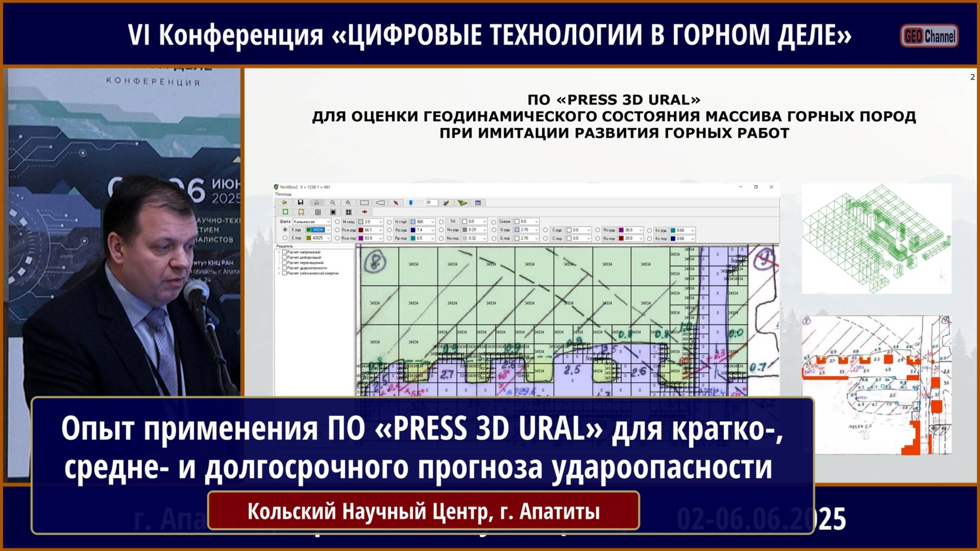Image resolution: width=980 pixels, height=551 pixels.
Task: Open the Помощь menu
Action: pos(283,194)
